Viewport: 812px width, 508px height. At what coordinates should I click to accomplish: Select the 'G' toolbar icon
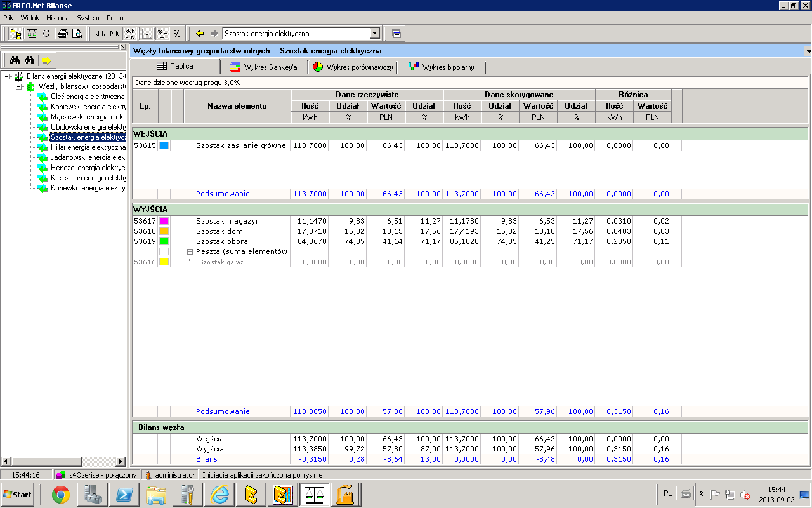(46, 34)
